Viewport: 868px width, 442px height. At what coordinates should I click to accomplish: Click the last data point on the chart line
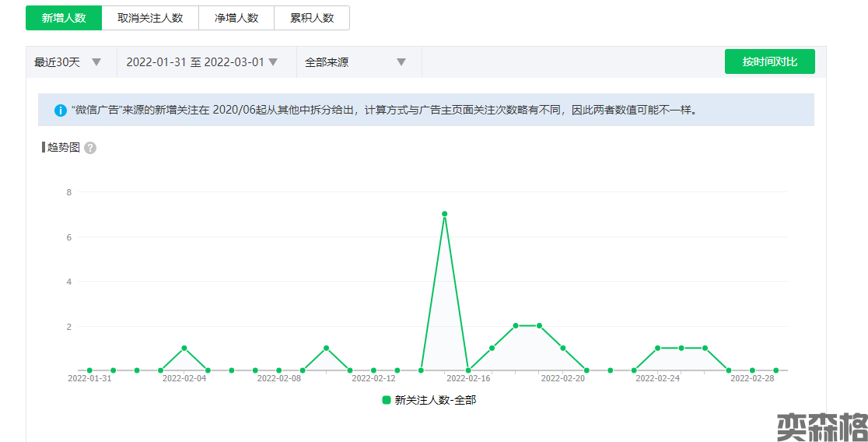[x=776, y=370]
